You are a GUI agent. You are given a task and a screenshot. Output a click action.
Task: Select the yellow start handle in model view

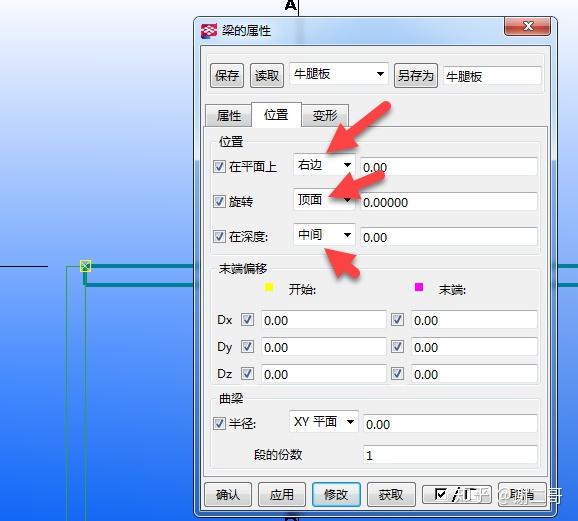[x=86, y=266]
